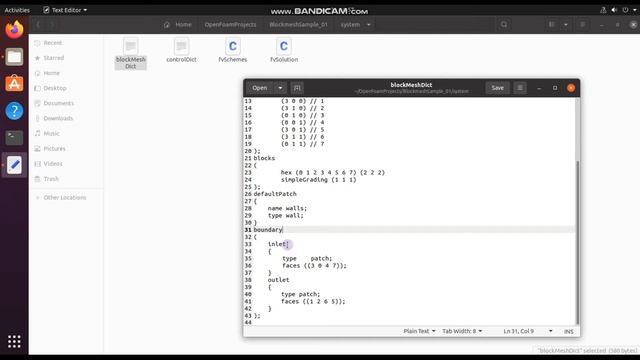Click 'type patch;' on line 40
This screenshot has width=640, height=360.
300,294
